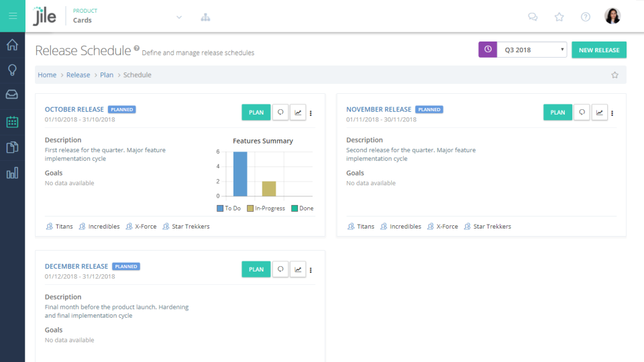Expand the Q3 2018 quarter dropdown
Image resolution: width=644 pixels, height=362 pixels.
coord(531,50)
